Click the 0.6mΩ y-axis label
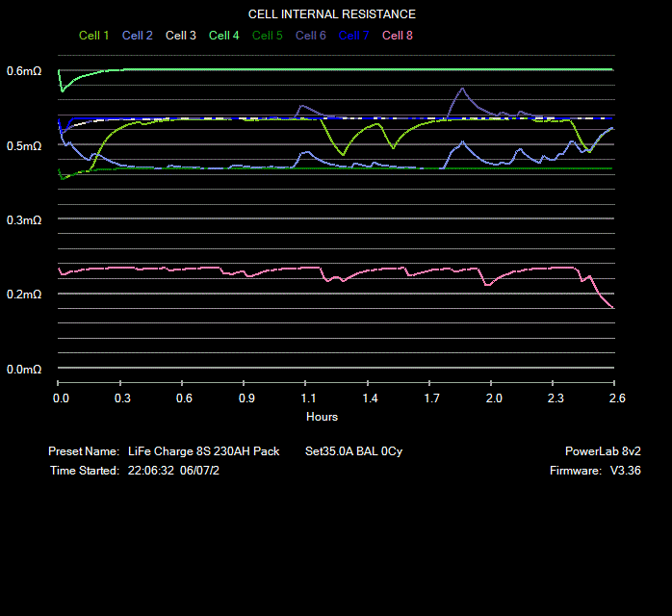This screenshot has width=672, height=616. pyautogui.click(x=24, y=71)
